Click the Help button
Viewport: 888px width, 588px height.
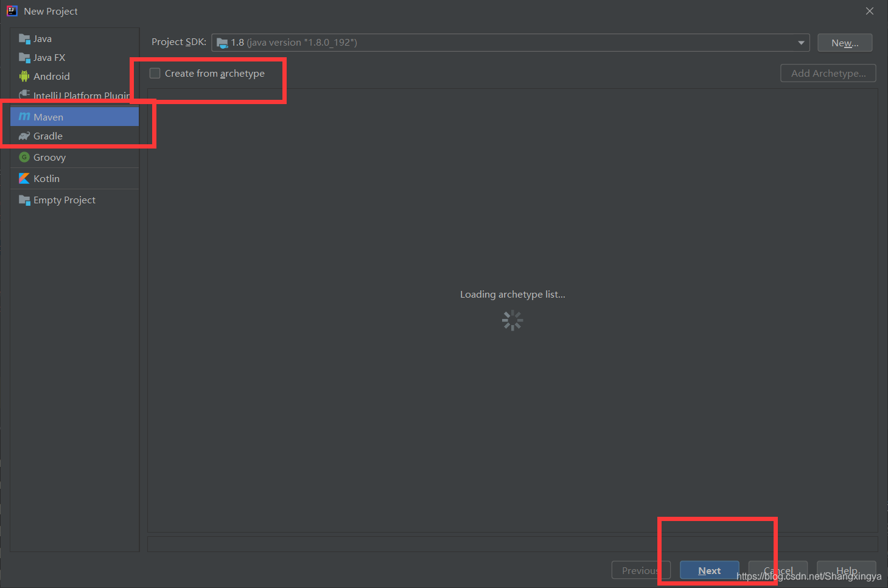click(847, 570)
